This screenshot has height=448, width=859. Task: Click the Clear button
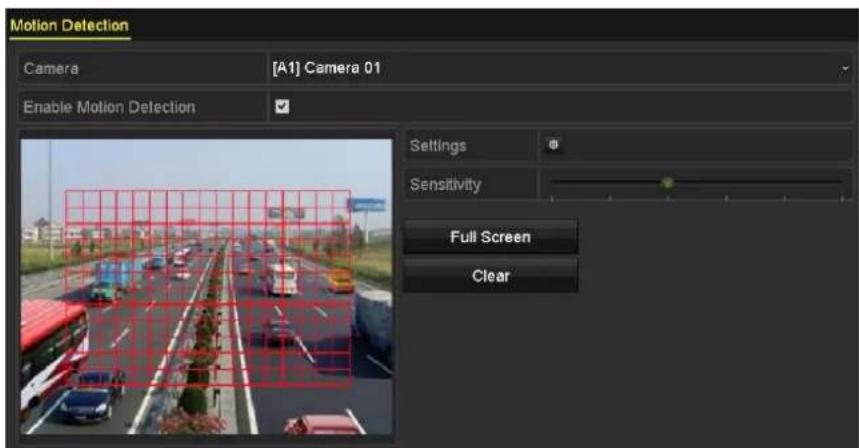click(x=490, y=275)
